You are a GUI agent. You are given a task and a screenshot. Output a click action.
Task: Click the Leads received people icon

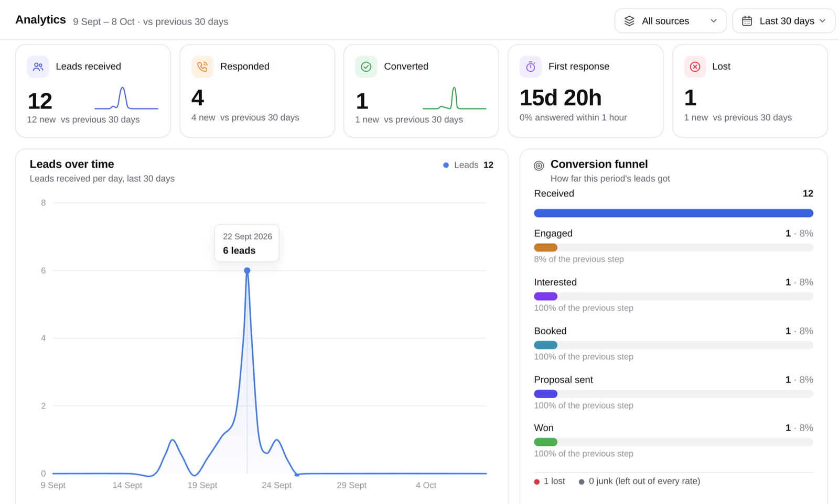click(38, 67)
